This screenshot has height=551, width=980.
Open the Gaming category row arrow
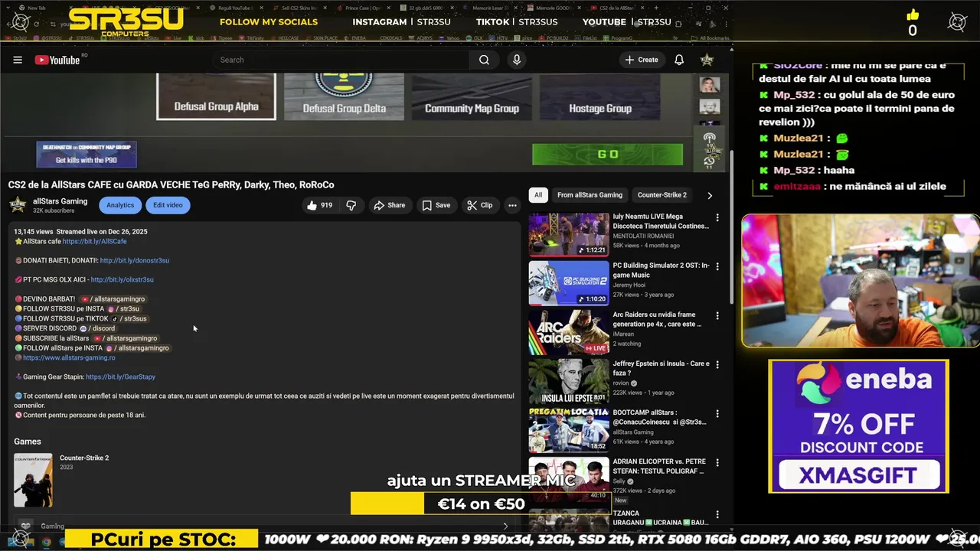point(505,526)
